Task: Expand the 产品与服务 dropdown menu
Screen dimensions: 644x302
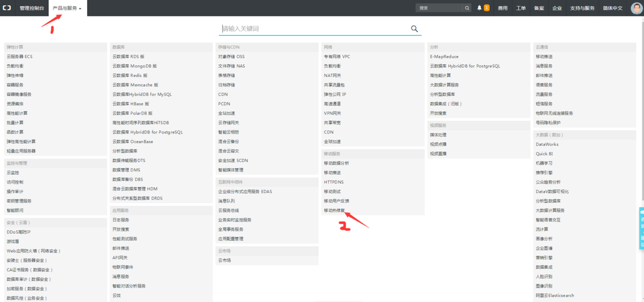Action: click(x=67, y=8)
